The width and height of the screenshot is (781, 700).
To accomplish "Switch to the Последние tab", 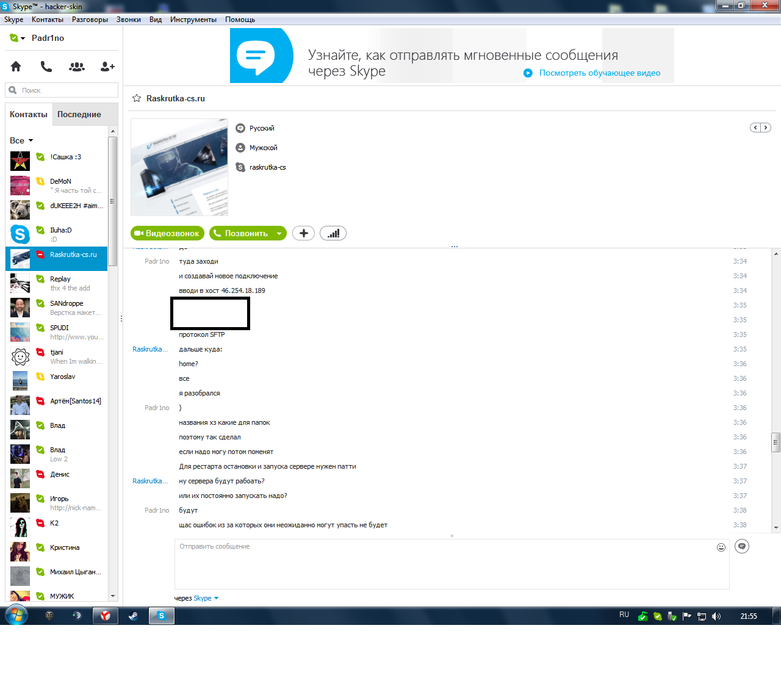I will (x=79, y=114).
